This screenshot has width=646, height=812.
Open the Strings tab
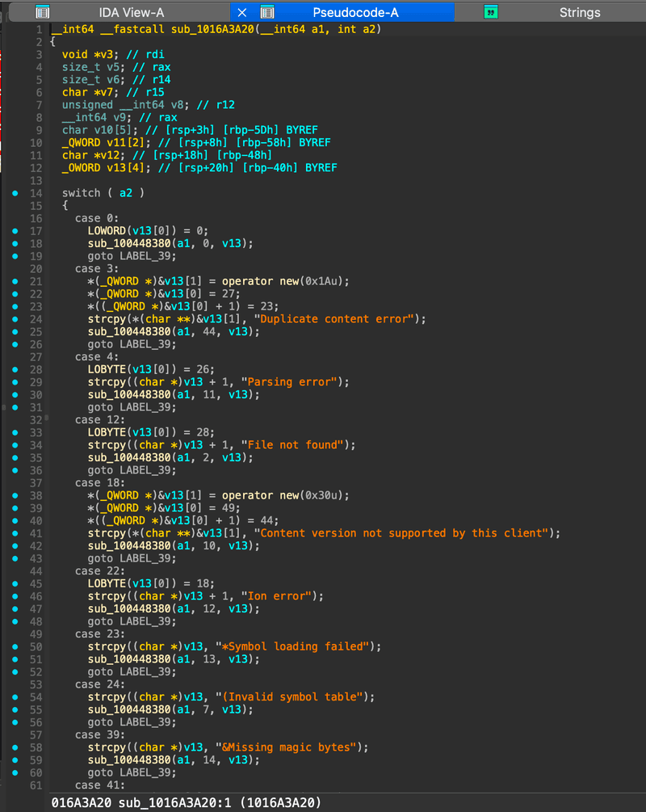tap(580, 12)
